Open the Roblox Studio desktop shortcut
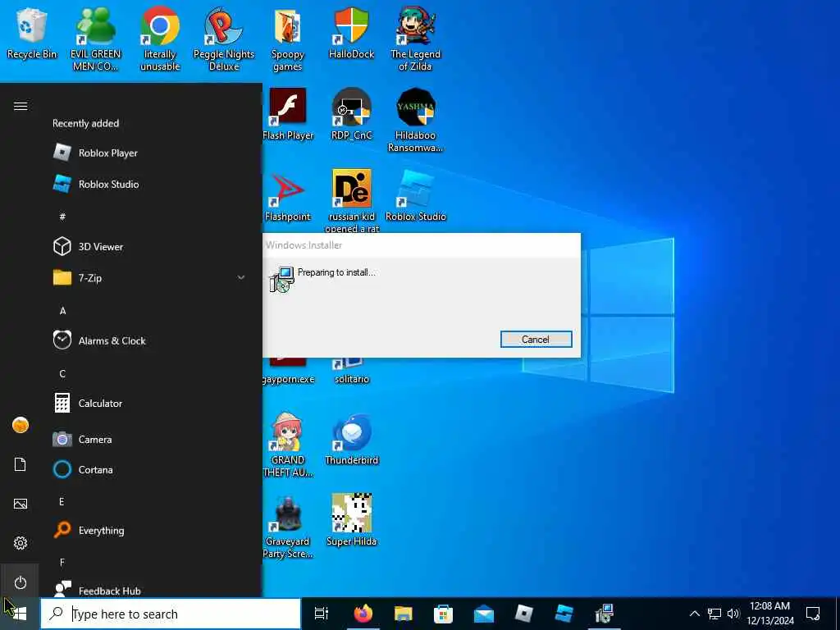 [415, 196]
